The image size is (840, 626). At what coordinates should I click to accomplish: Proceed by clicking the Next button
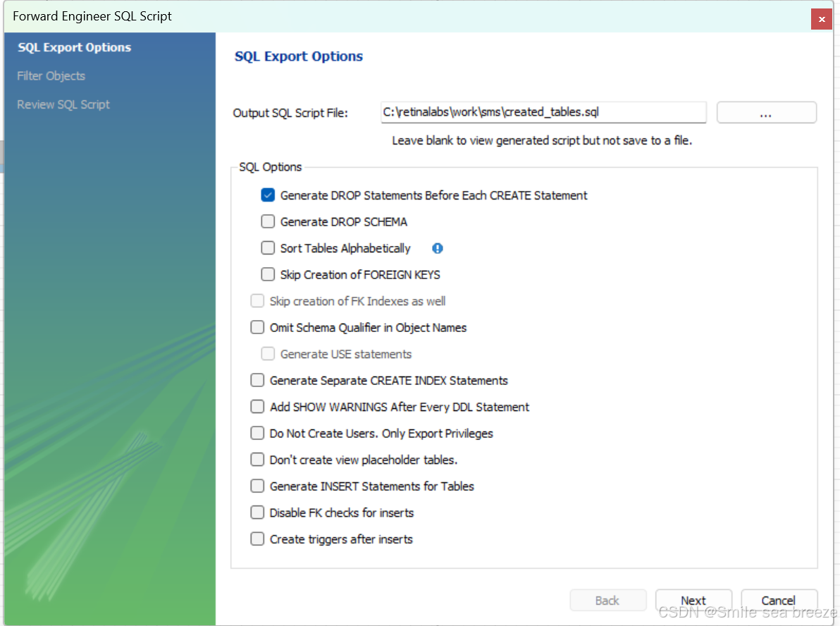pos(693,600)
